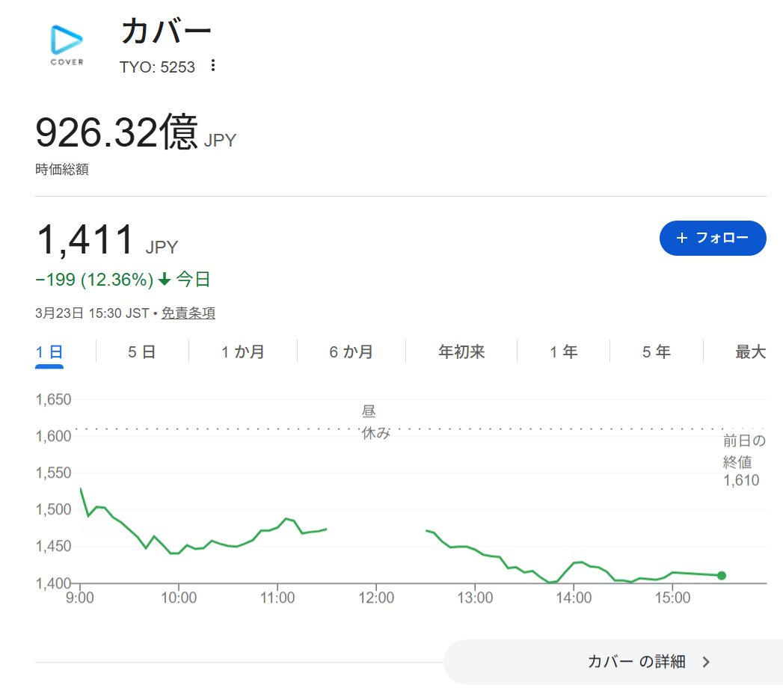Open the 免責条項 disclaimer link
Viewport: 783px width, 700px height.
point(188,313)
